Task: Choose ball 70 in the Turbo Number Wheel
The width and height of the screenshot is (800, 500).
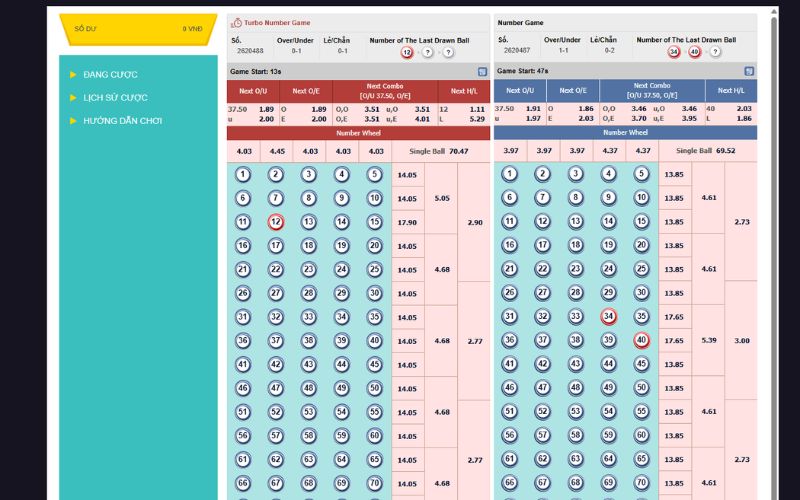Action: (374, 483)
